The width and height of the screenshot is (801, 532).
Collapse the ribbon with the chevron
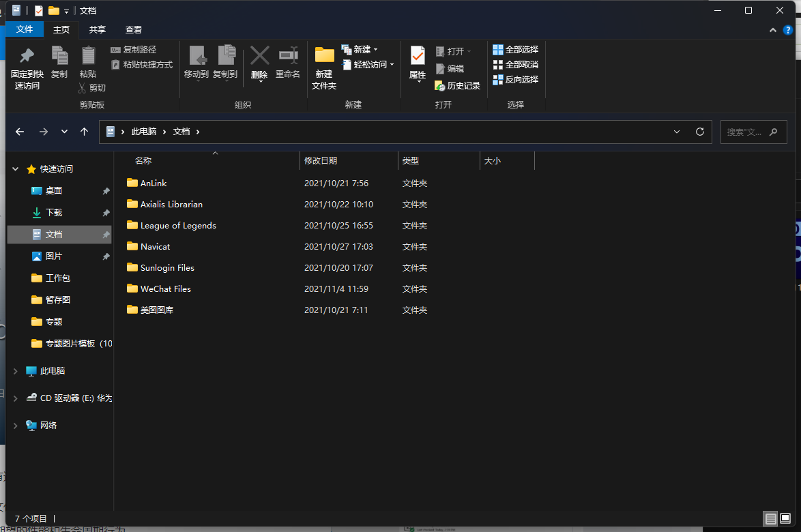pyautogui.click(x=773, y=30)
